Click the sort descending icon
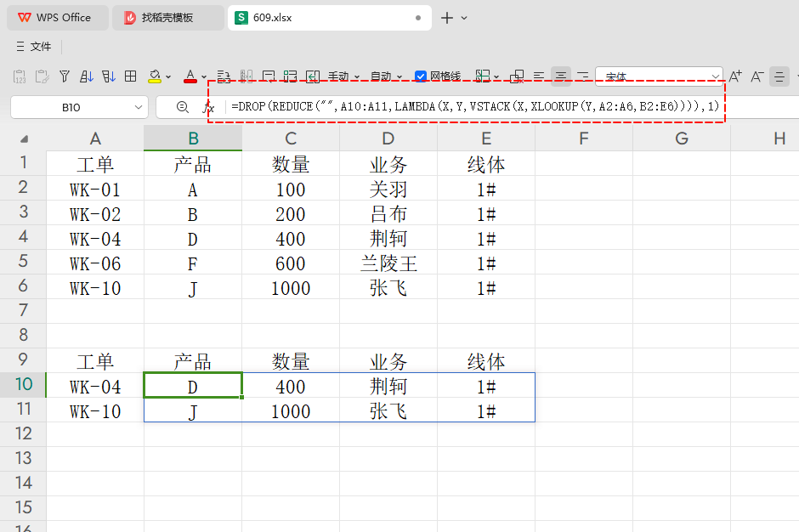Viewport: 799px width, 532px height. click(x=109, y=76)
